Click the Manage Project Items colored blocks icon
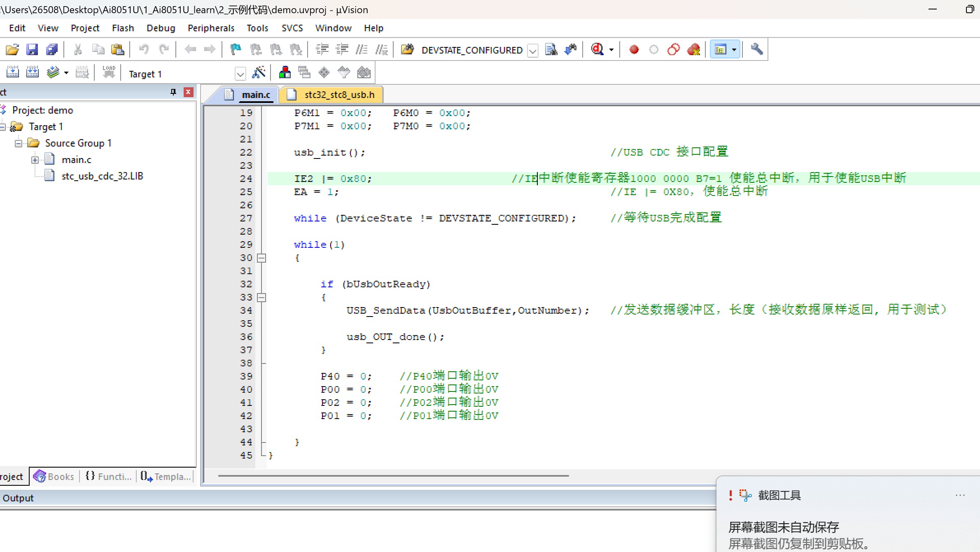Viewport: 980px width, 552px height. tap(285, 73)
